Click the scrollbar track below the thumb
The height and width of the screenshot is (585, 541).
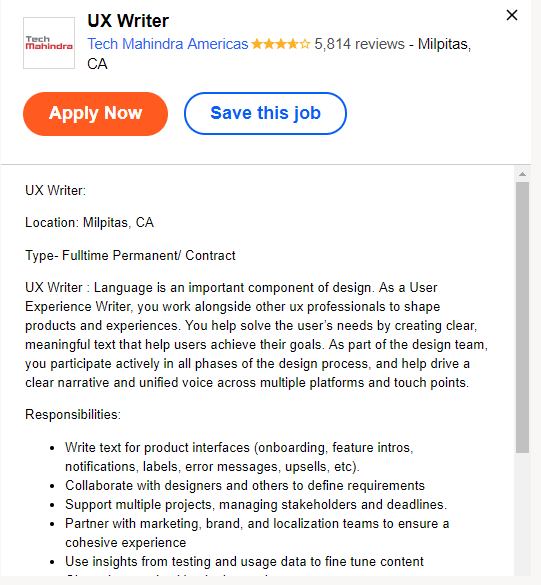click(x=522, y=513)
